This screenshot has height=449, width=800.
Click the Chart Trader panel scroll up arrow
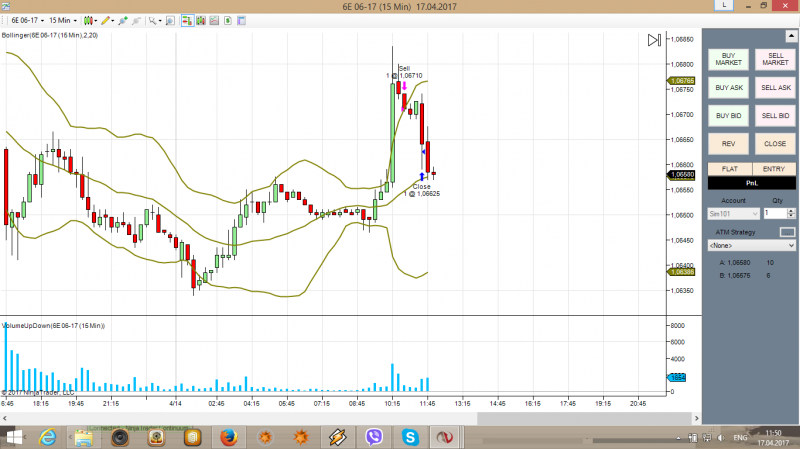pyautogui.click(x=791, y=36)
